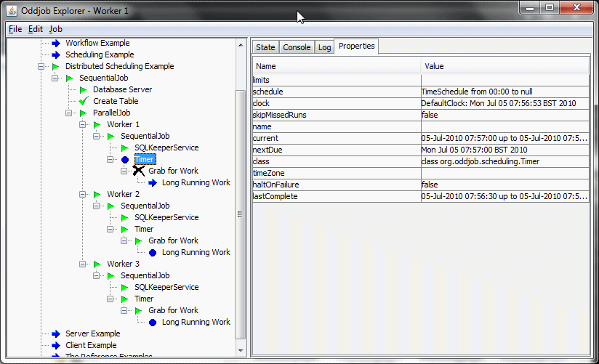The width and height of the screenshot is (599, 364).
Task: Switch to the Console tab
Action: click(x=297, y=47)
